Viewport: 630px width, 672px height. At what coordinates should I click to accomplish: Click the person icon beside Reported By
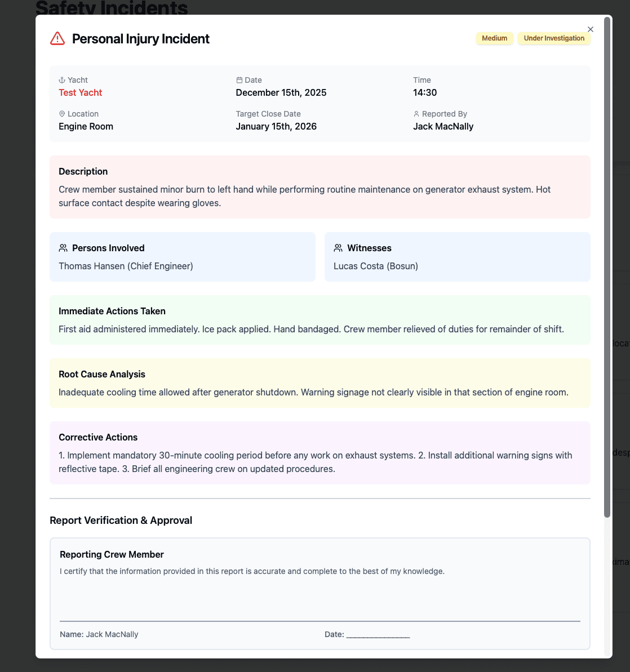(416, 114)
